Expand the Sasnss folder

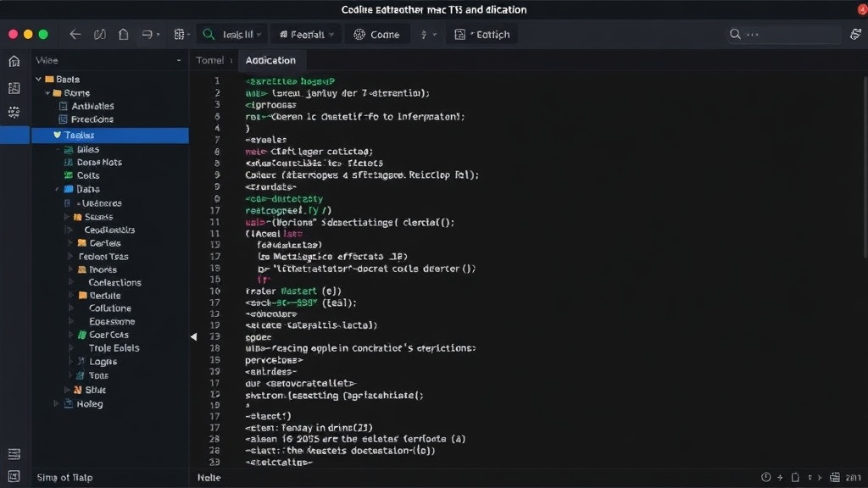coord(67,217)
